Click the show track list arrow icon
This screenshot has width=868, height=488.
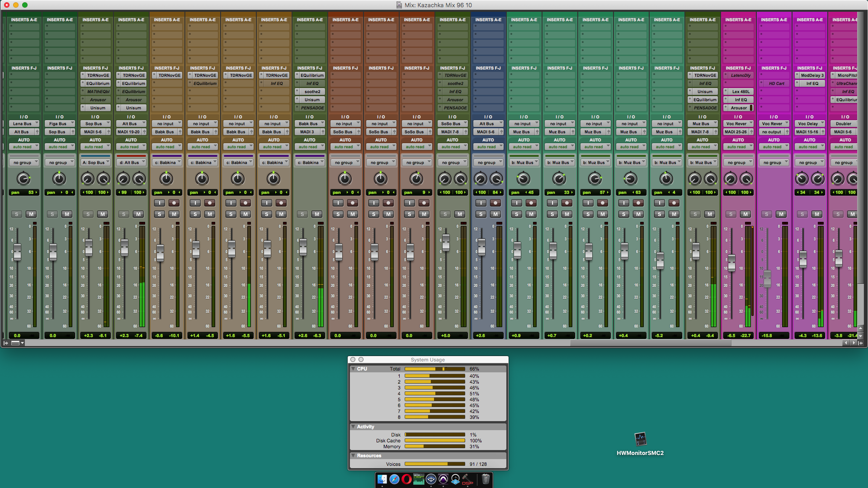tap(5, 343)
